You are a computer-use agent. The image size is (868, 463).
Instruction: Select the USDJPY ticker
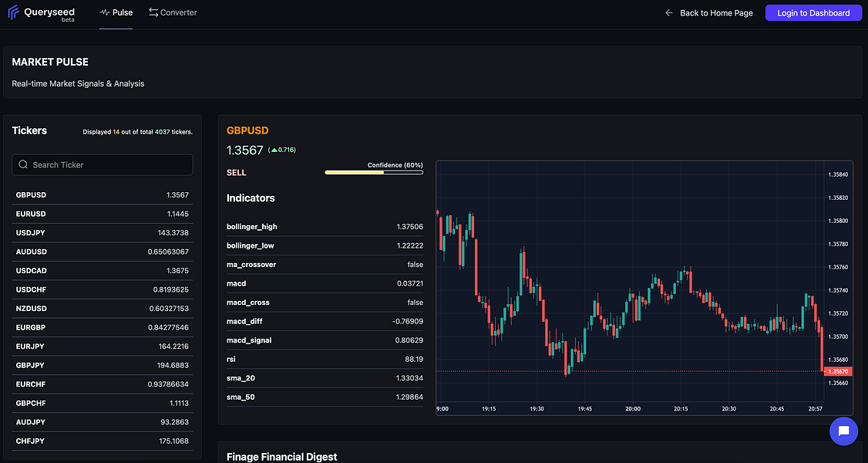[x=102, y=233]
